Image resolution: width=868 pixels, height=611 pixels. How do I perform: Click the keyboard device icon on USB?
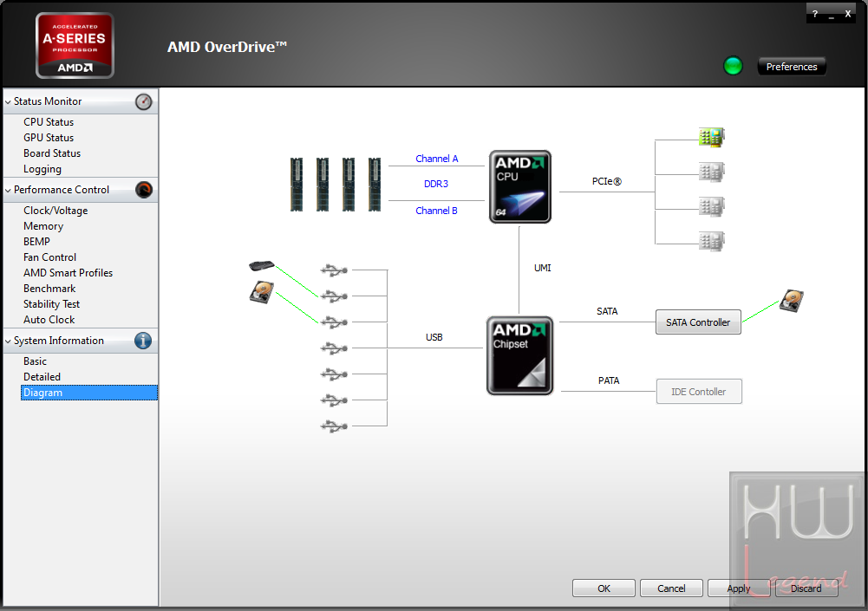pos(262,266)
